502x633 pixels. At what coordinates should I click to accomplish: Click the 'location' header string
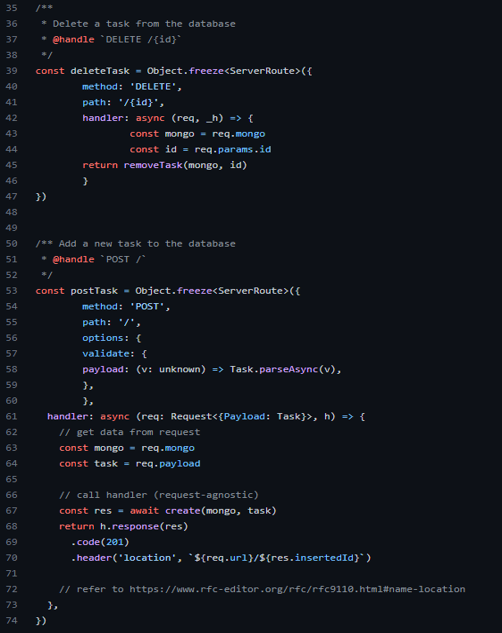[x=147, y=558]
